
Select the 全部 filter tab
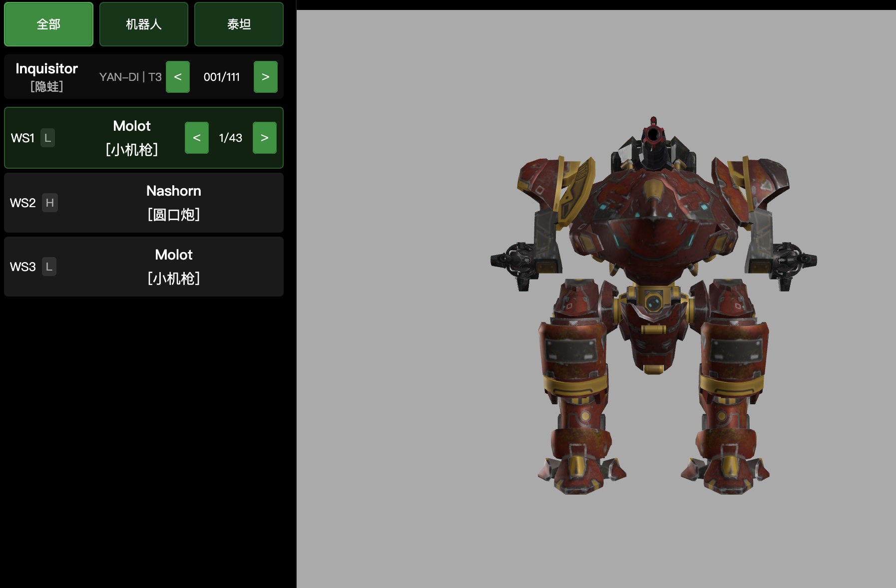point(48,24)
